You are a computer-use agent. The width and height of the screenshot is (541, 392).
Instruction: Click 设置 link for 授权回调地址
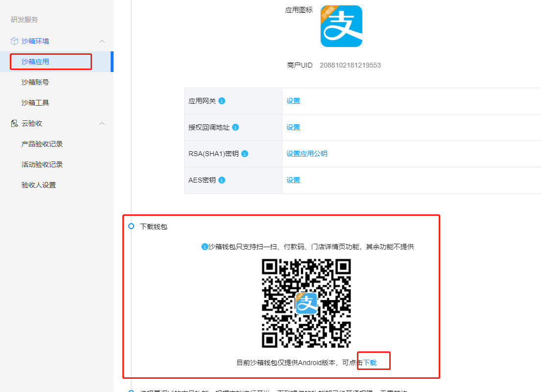[293, 128]
